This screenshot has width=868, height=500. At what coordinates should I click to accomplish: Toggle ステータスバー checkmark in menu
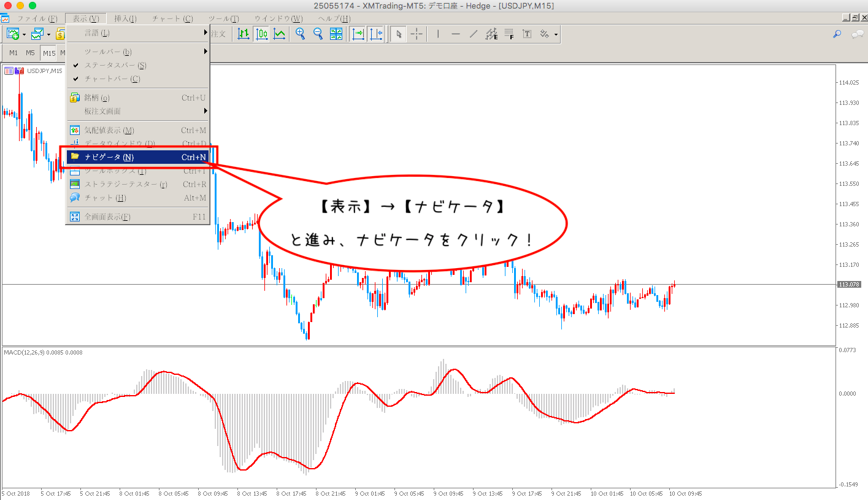click(115, 65)
